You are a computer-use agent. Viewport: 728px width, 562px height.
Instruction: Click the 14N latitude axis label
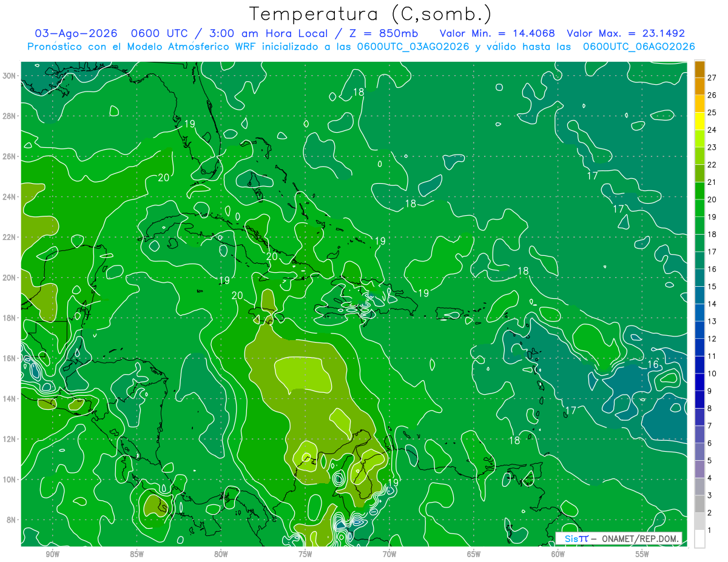coord(9,398)
